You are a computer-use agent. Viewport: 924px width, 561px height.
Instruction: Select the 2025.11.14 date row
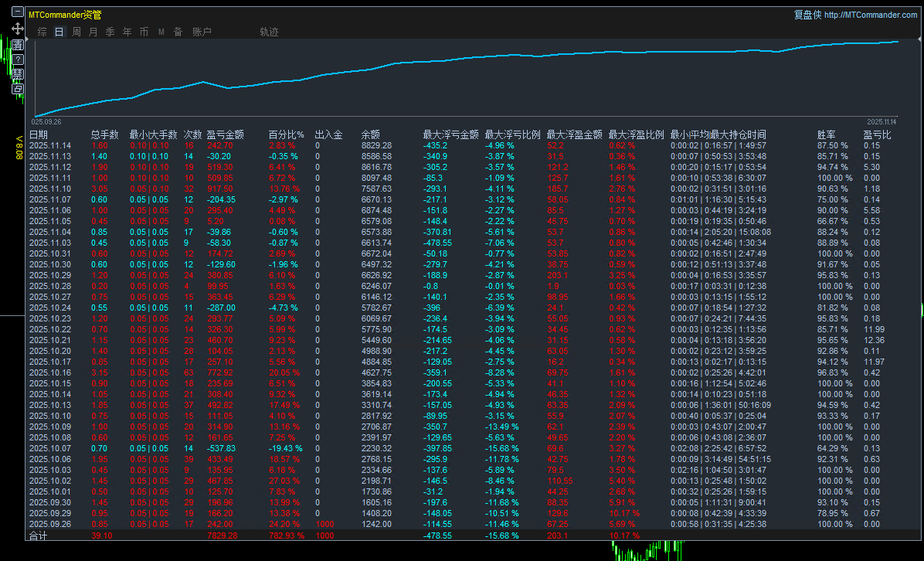pos(50,145)
